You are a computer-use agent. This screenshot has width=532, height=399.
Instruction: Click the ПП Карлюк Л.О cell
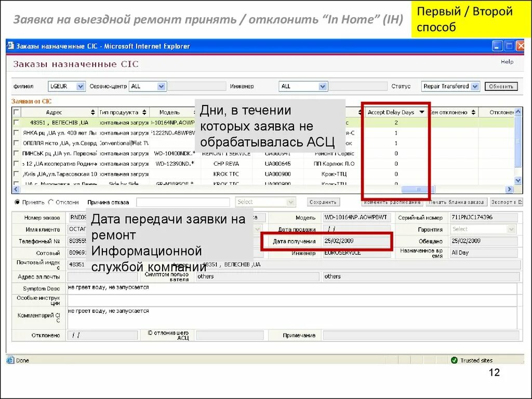pyautogui.click(x=334, y=164)
